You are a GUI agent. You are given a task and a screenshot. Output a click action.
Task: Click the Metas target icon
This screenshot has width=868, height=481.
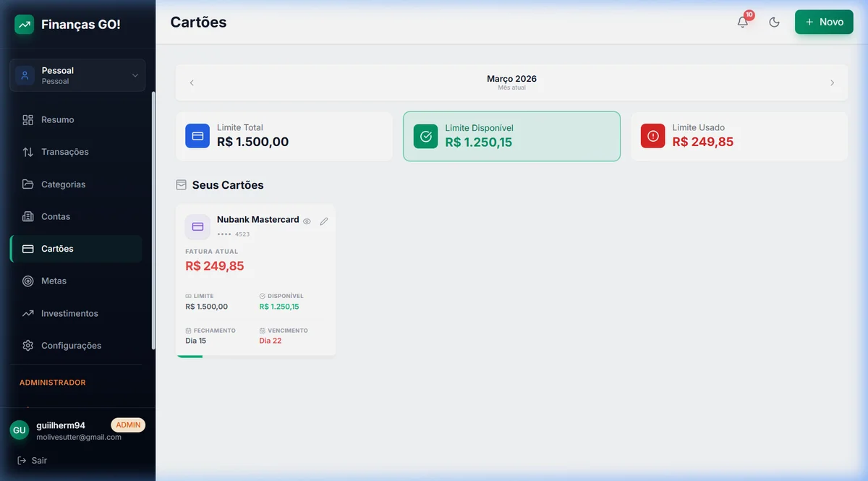pos(28,281)
